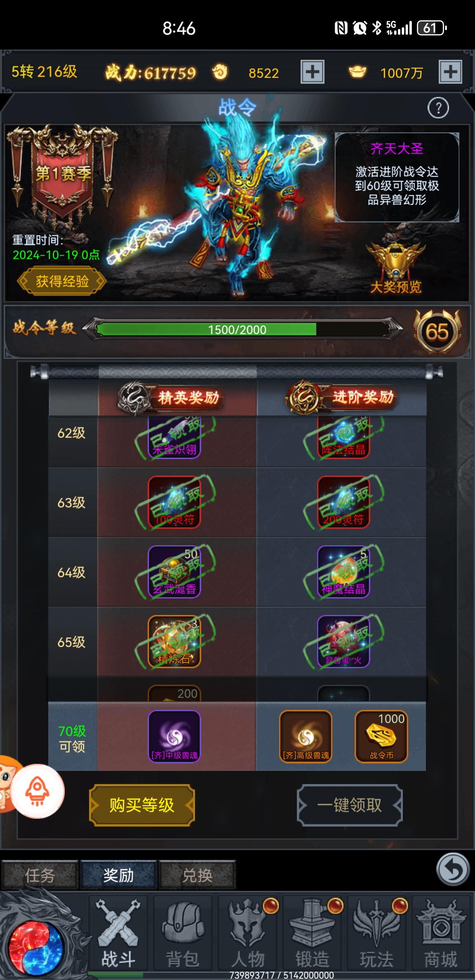Click the 购买等级 buy level button
The width and height of the screenshot is (475, 980).
(x=142, y=805)
